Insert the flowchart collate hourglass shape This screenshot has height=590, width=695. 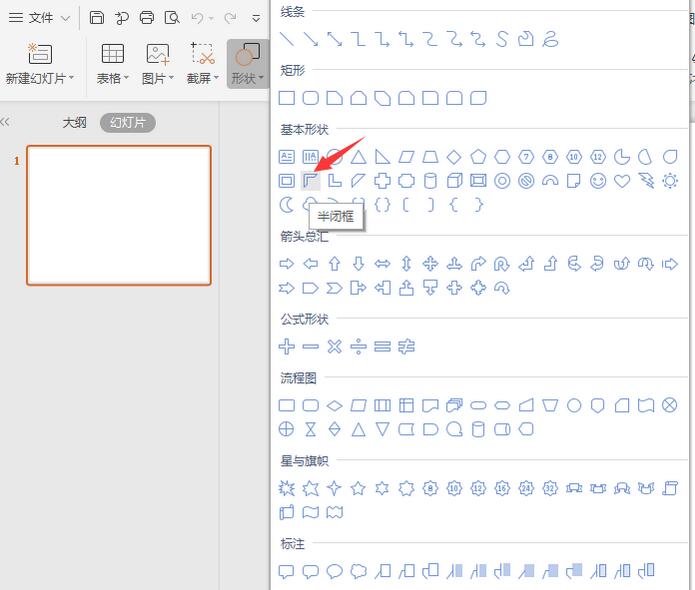tap(310, 430)
